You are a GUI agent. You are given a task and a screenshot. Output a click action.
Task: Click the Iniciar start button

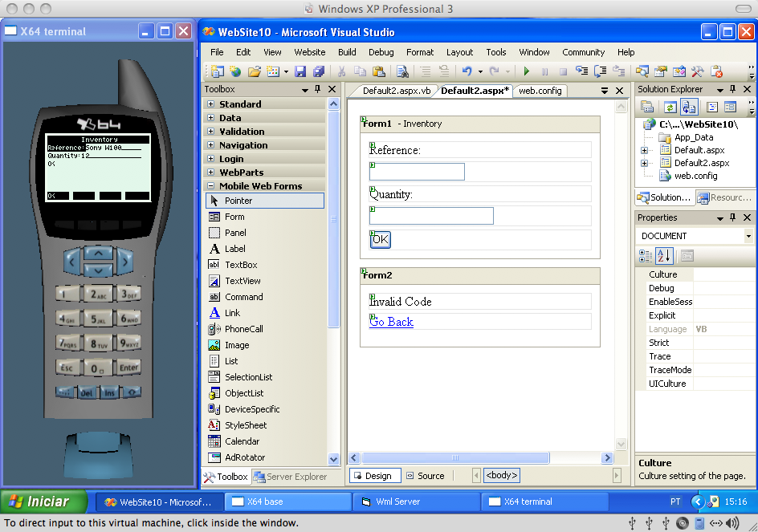[43, 502]
